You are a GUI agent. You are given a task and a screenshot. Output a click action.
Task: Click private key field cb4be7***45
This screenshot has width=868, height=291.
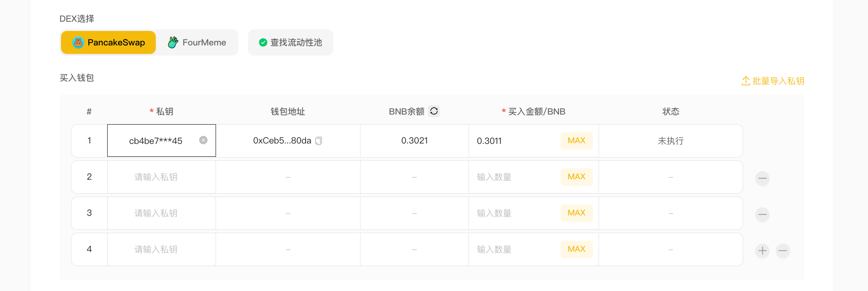pos(156,141)
